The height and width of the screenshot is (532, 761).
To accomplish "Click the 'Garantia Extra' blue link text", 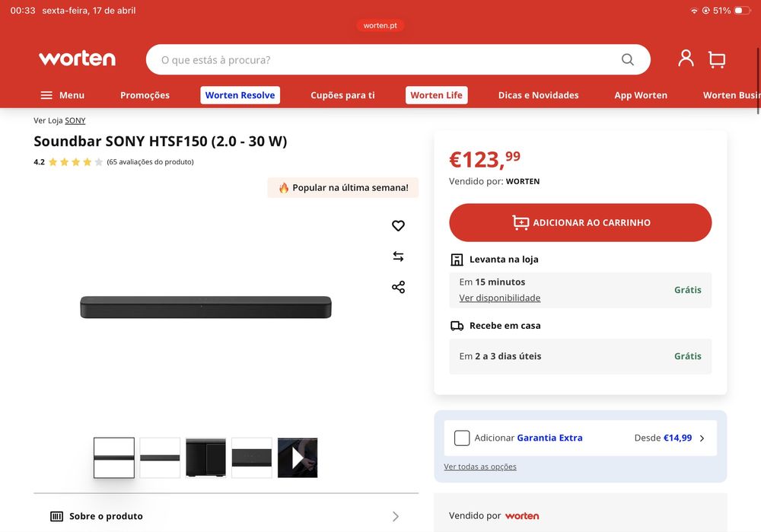I will tap(549, 438).
